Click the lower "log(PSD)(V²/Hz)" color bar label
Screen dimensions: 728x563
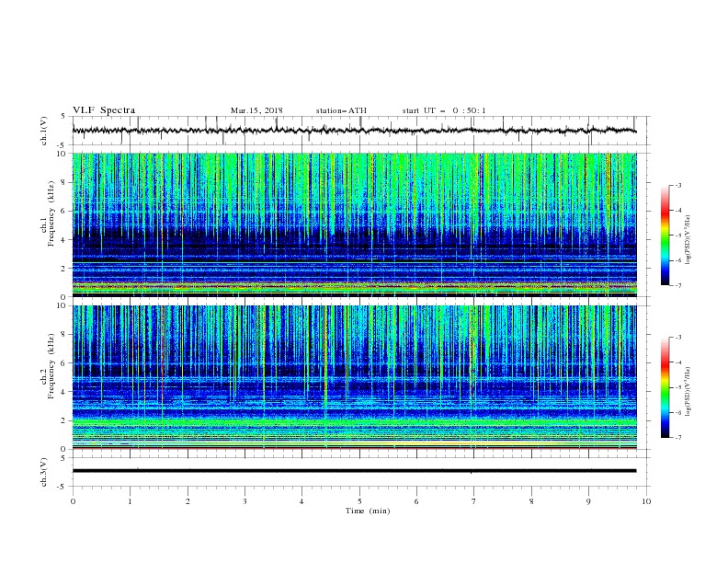(x=688, y=391)
